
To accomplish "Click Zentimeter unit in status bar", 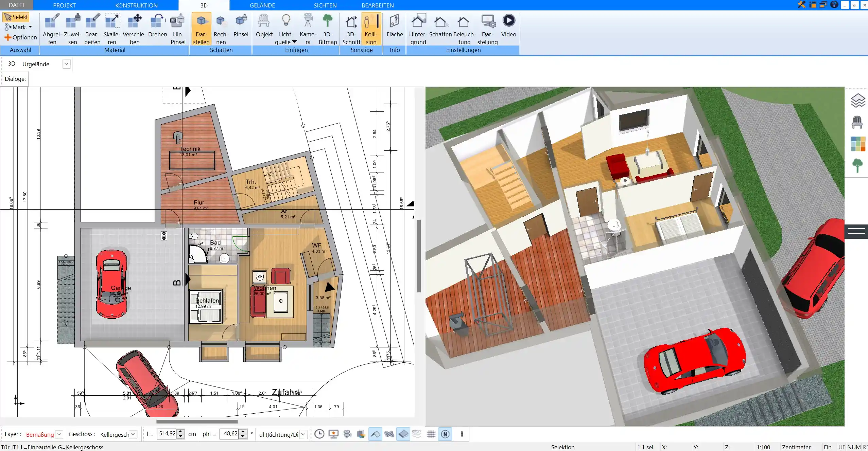I will click(x=796, y=447).
